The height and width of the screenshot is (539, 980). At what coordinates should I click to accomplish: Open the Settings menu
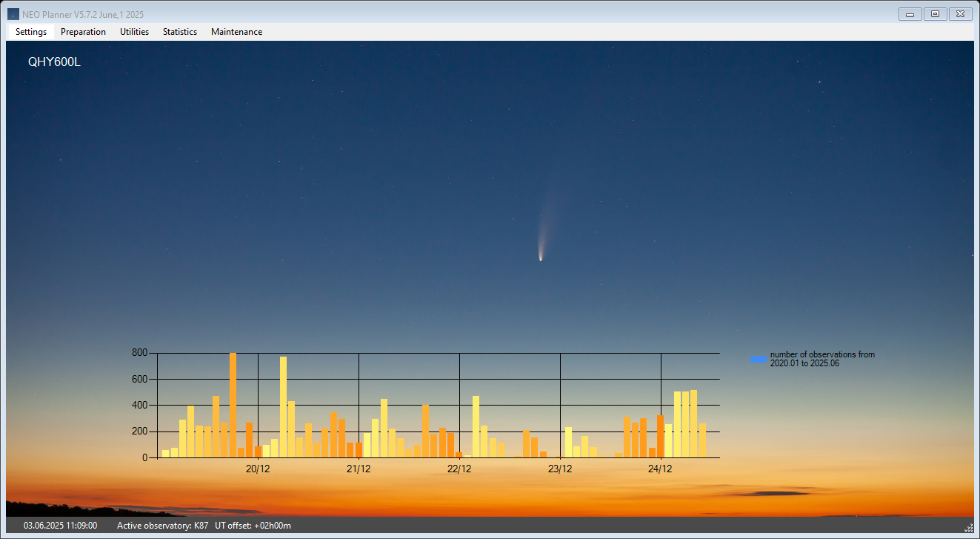31,32
